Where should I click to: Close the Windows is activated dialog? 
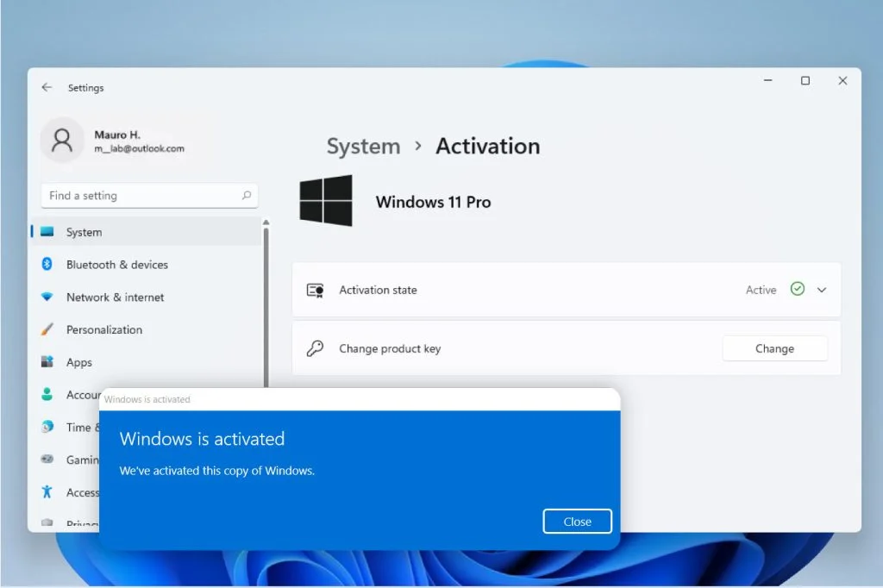click(x=577, y=521)
